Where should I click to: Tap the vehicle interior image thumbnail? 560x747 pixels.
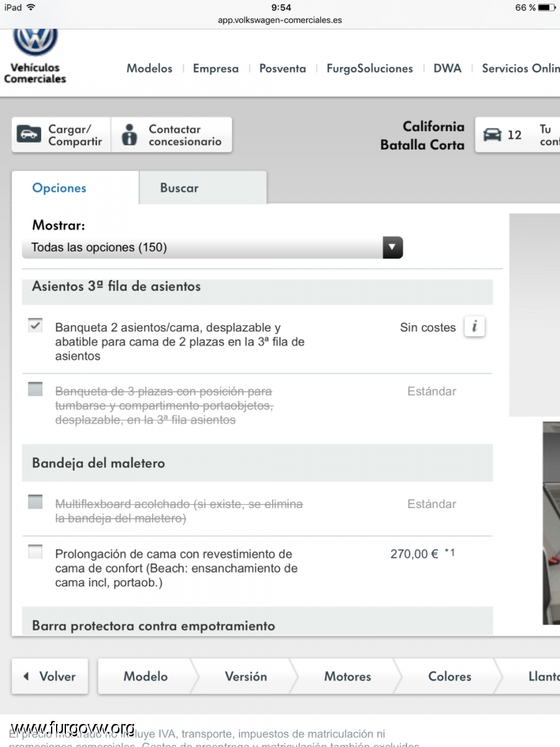551,523
